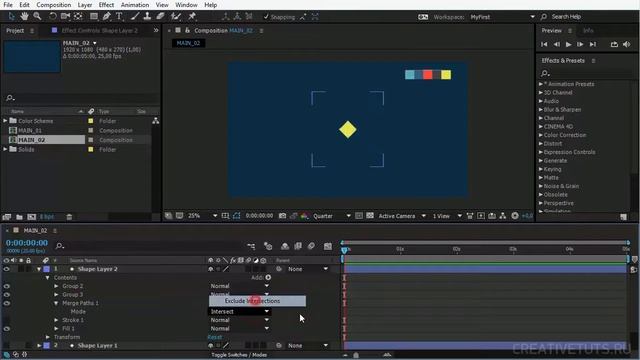Viewport: 640px width, 360px height.
Task: Open Merge Paths Mode dropdown showing Intersect
Action: [240, 311]
